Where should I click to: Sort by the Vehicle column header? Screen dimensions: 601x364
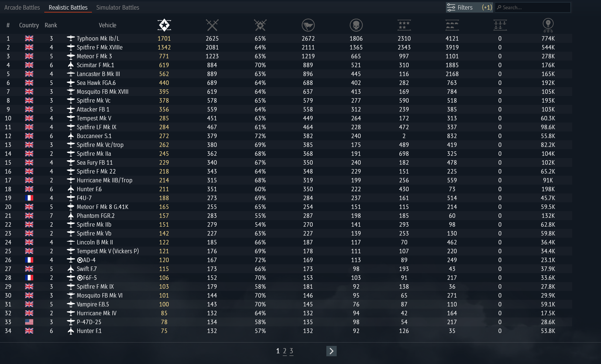click(107, 25)
